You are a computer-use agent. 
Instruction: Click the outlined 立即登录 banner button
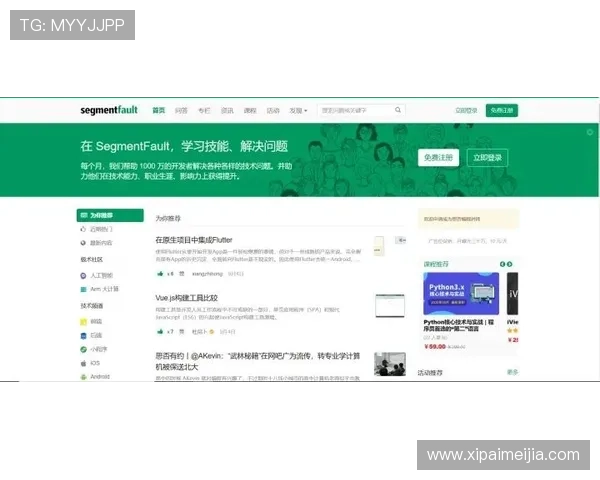(x=488, y=157)
